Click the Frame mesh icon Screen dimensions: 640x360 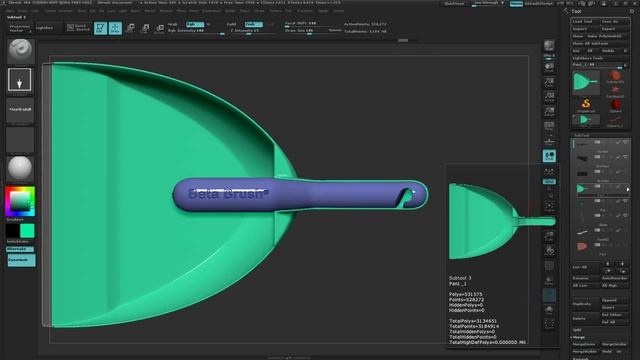click(x=549, y=207)
